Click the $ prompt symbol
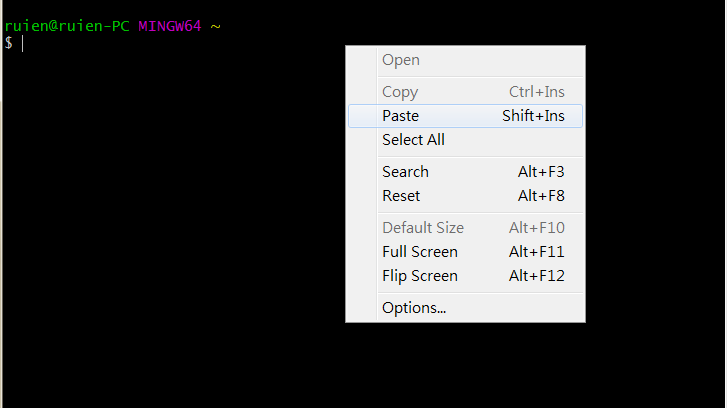 coord(8,42)
